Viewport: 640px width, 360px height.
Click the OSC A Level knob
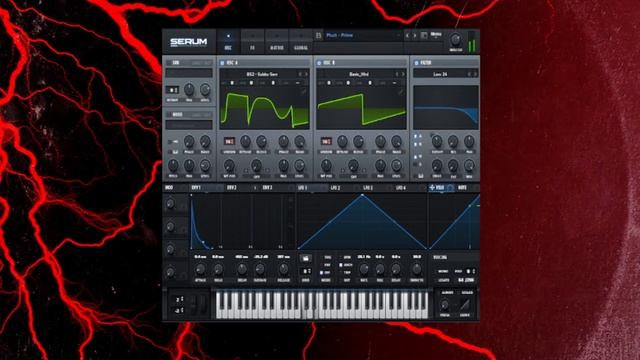(x=299, y=166)
